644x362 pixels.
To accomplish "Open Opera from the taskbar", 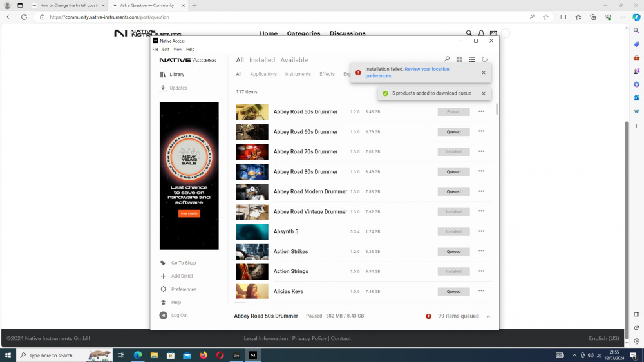I will point(220,356).
